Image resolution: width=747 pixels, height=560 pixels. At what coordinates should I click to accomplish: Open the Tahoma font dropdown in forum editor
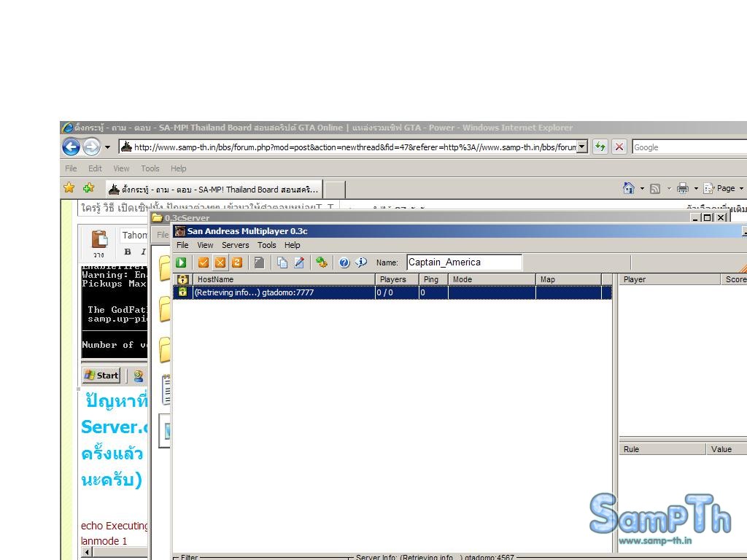(x=134, y=236)
